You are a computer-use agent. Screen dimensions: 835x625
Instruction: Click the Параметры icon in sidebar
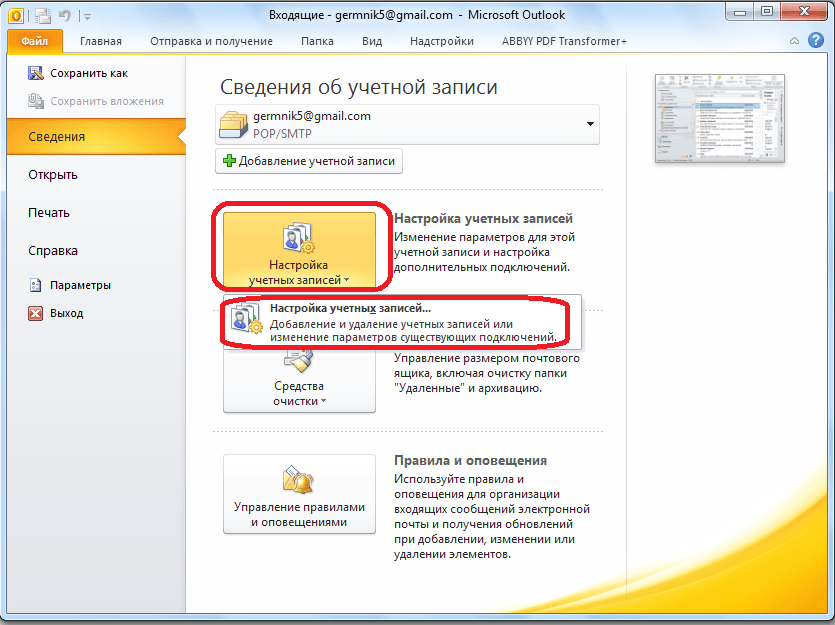36,285
